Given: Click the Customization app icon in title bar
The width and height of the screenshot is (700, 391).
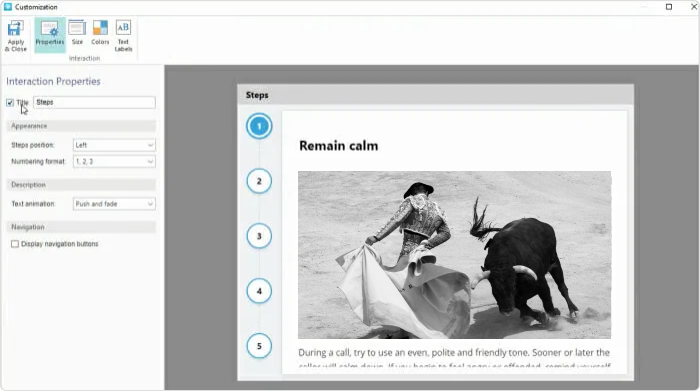Looking at the screenshot, I should (x=8, y=7).
